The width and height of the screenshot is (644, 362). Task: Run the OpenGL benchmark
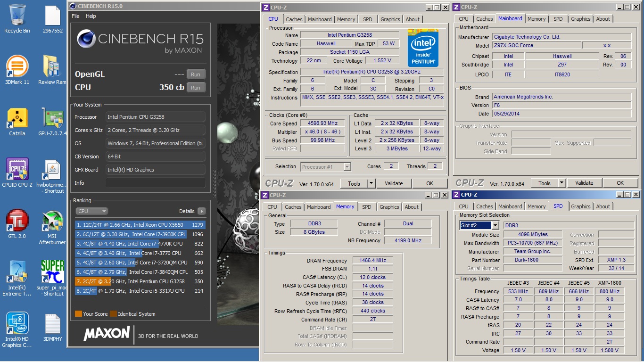click(x=196, y=74)
